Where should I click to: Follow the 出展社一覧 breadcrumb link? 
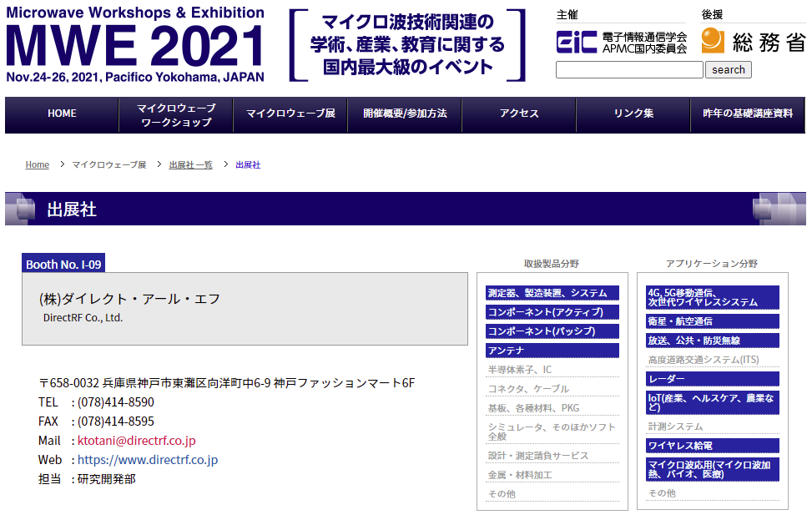tap(190, 164)
